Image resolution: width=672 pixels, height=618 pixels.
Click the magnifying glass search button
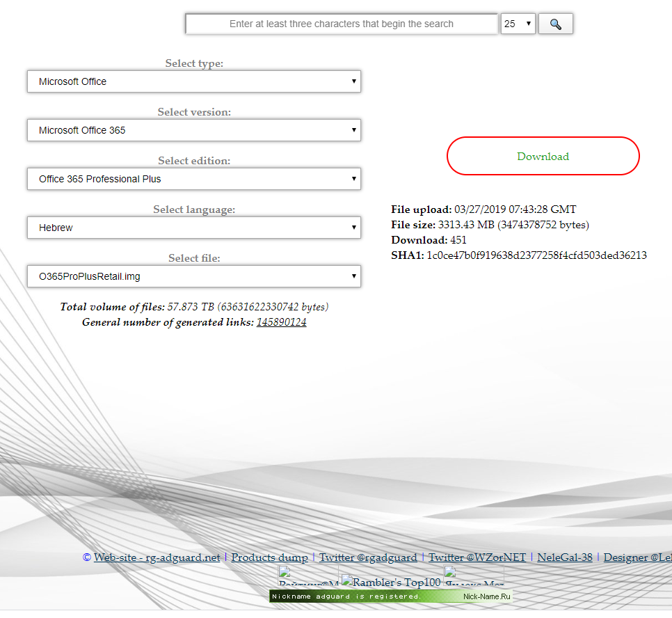pos(555,24)
